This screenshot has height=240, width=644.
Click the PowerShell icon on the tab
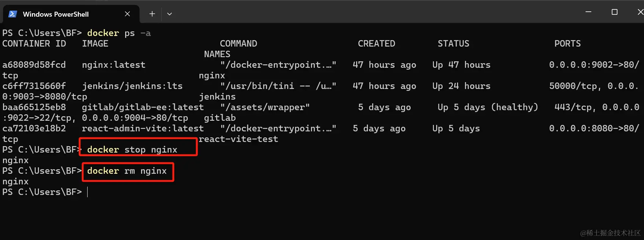coord(13,14)
